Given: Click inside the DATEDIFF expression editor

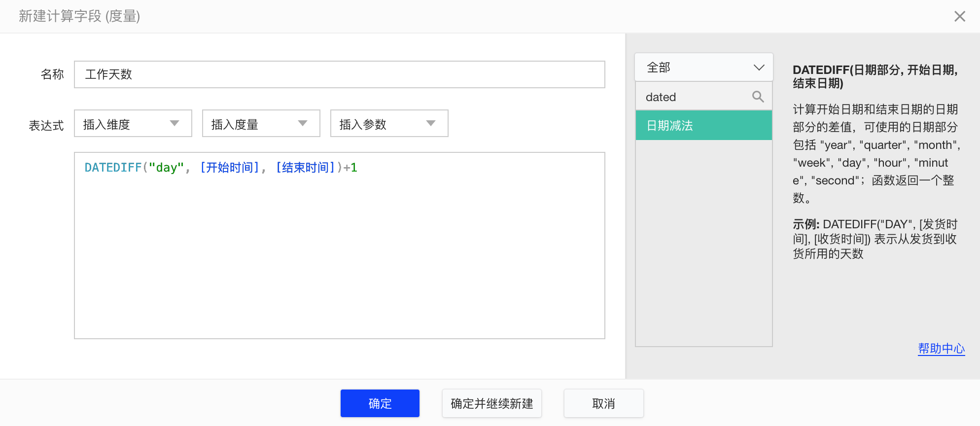Looking at the screenshot, I should point(340,246).
